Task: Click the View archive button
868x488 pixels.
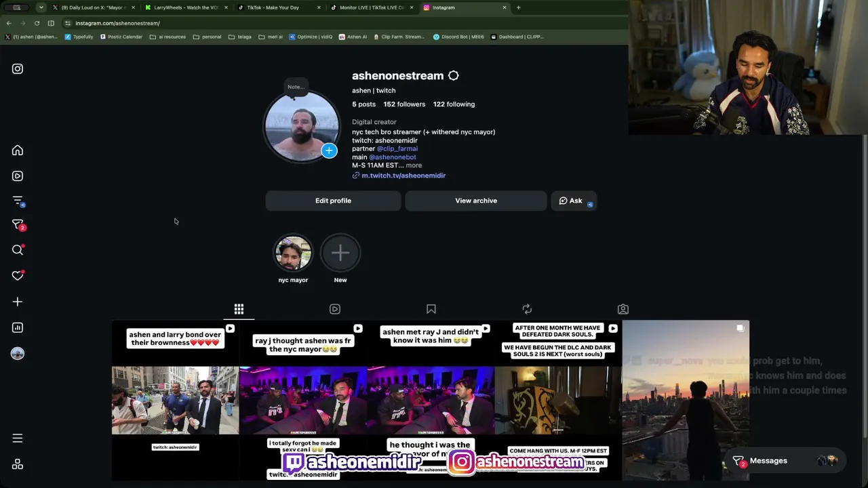Action: tap(476, 201)
